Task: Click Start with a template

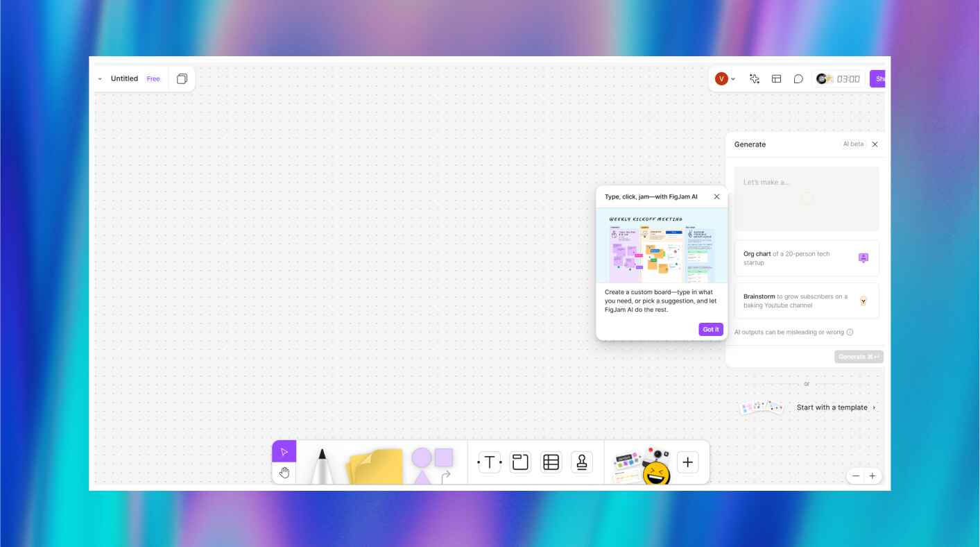Action: pyautogui.click(x=836, y=407)
